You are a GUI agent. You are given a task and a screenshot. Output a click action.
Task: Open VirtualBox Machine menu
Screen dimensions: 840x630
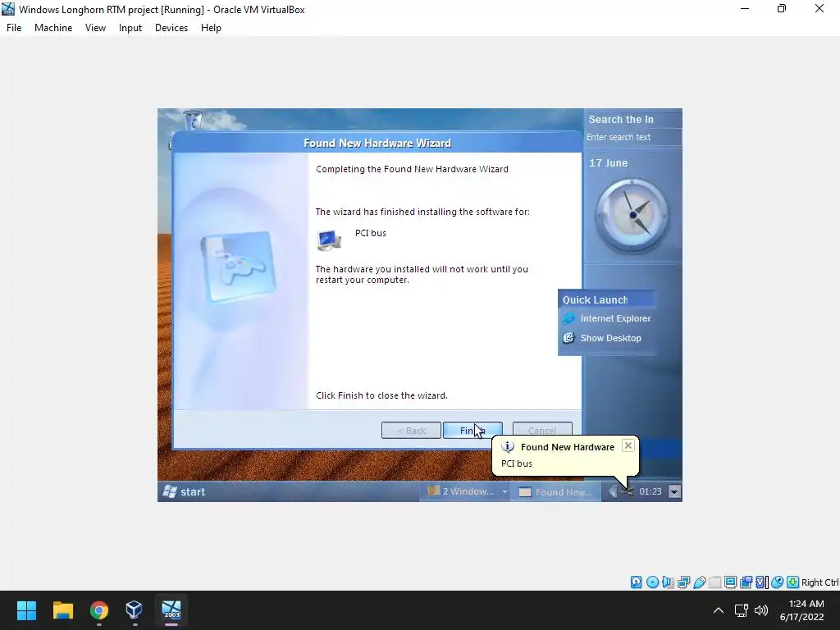pyautogui.click(x=53, y=28)
